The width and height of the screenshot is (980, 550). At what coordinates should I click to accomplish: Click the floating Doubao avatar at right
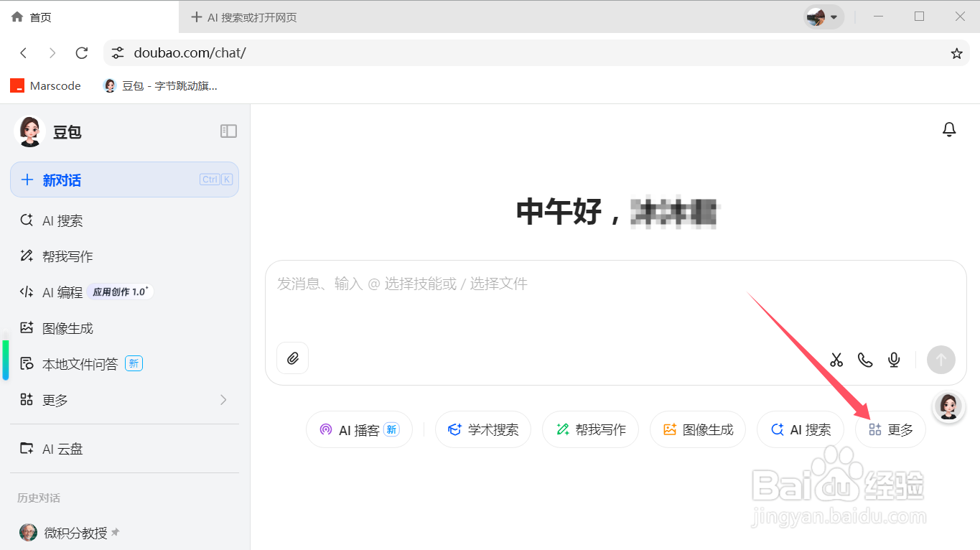click(948, 406)
